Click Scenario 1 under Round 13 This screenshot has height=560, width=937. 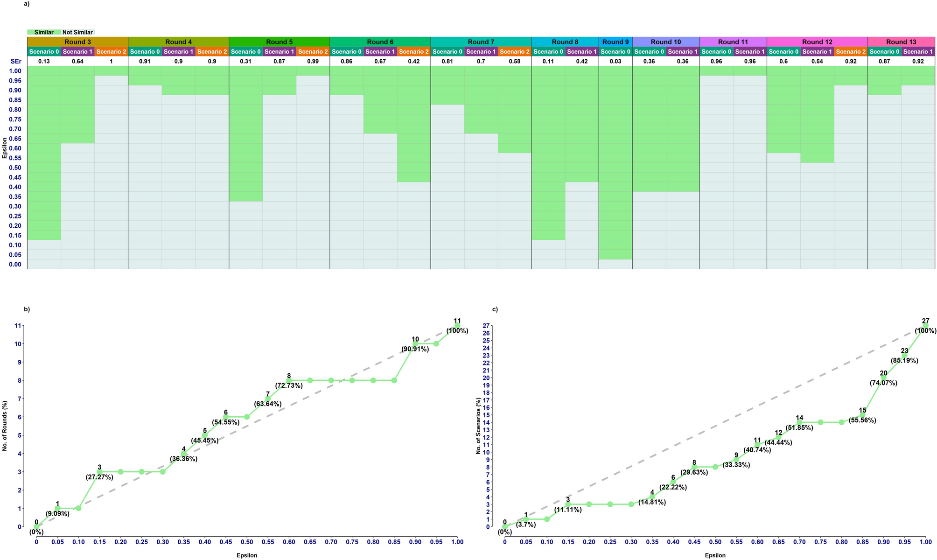click(x=918, y=52)
